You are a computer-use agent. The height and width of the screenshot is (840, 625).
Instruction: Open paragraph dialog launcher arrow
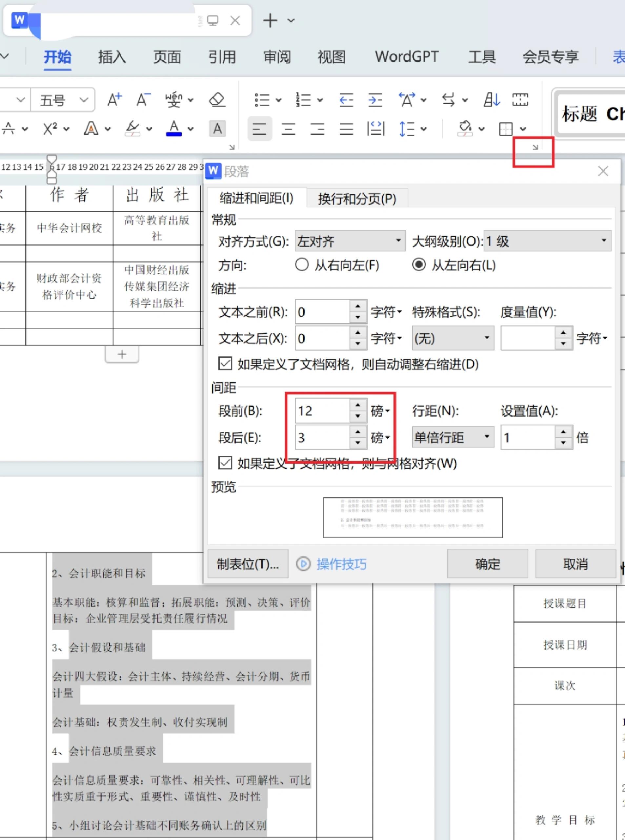click(x=535, y=147)
